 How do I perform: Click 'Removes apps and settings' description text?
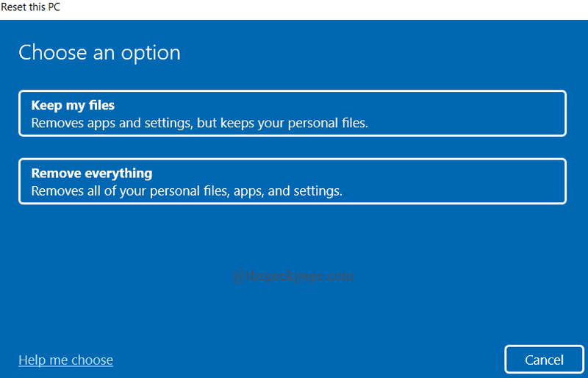pyautogui.click(x=199, y=123)
